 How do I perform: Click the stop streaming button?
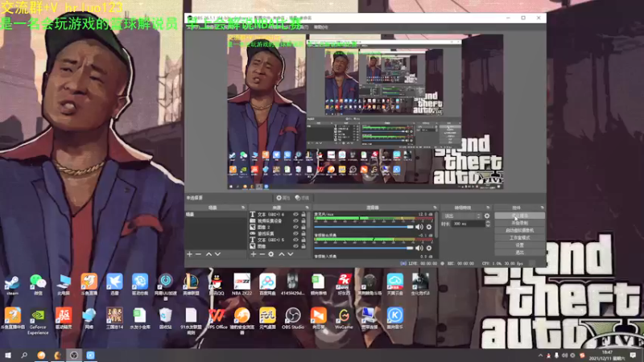(x=520, y=216)
